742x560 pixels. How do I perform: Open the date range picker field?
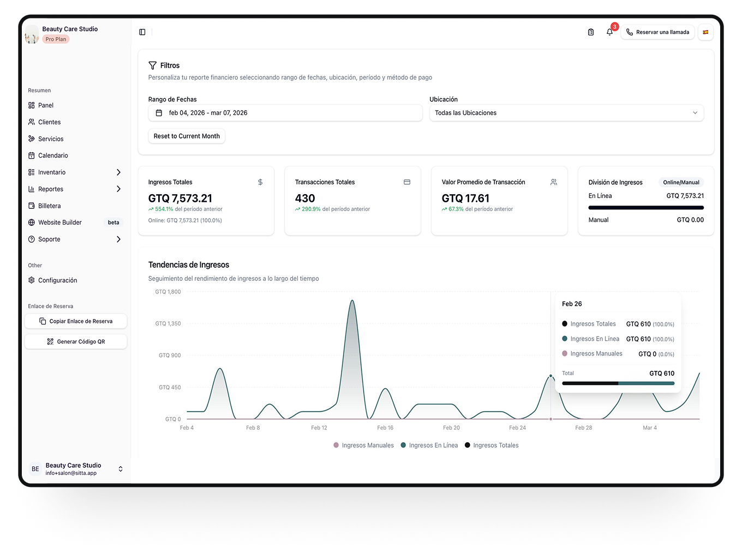[285, 113]
